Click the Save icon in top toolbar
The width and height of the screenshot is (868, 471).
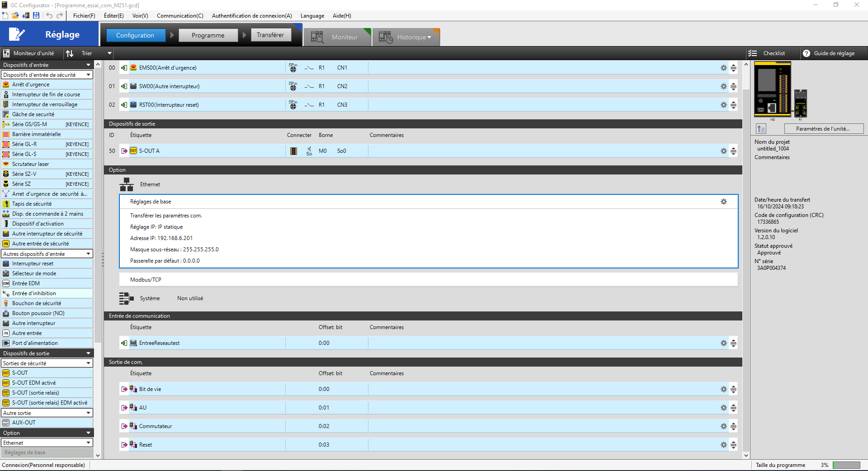coord(36,16)
